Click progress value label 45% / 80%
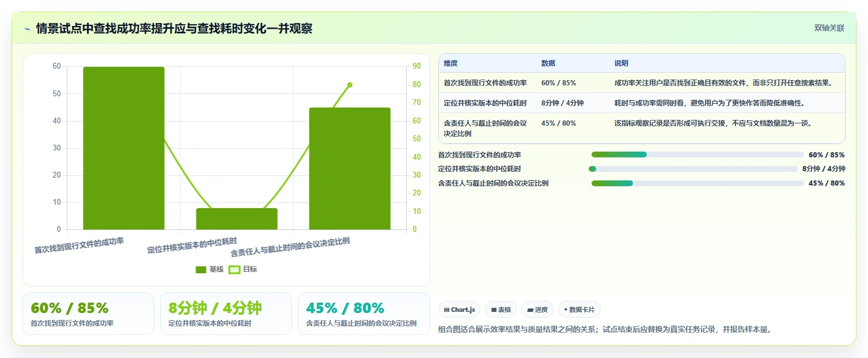Image resolution: width=868 pixels, height=358 pixels. (827, 183)
